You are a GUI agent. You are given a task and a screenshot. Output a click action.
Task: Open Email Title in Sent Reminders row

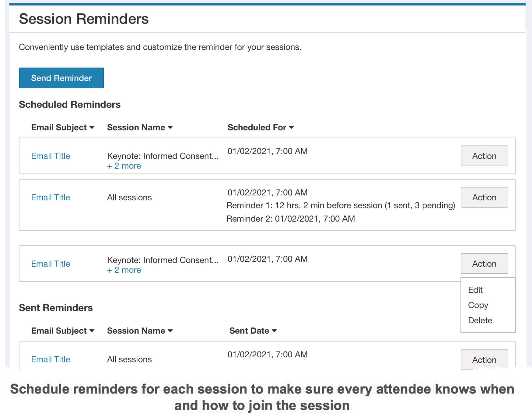(x=51, y=359)
